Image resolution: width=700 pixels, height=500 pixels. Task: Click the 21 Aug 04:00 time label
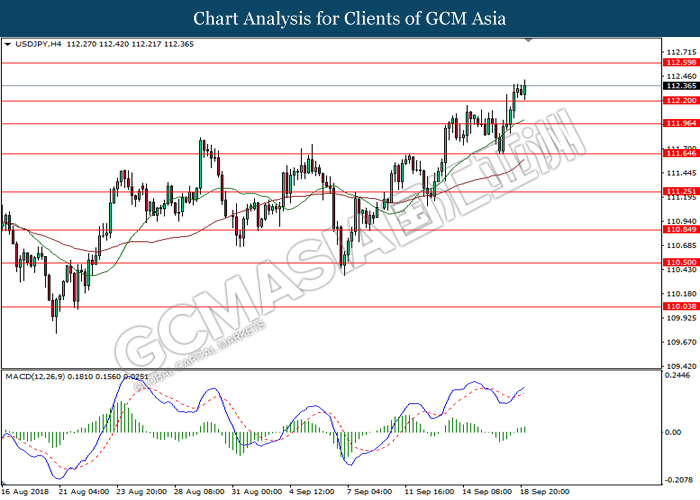[83, 492]
